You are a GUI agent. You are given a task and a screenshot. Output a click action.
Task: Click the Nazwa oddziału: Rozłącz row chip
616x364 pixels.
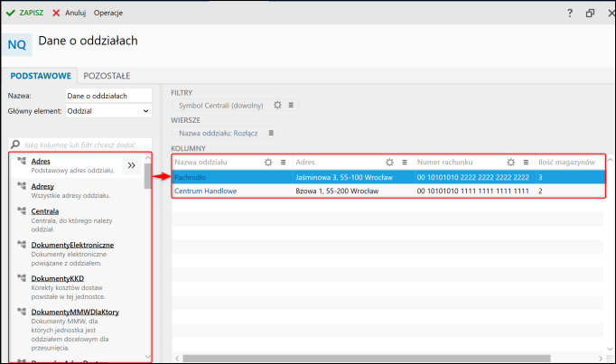[x=219, y=133]
